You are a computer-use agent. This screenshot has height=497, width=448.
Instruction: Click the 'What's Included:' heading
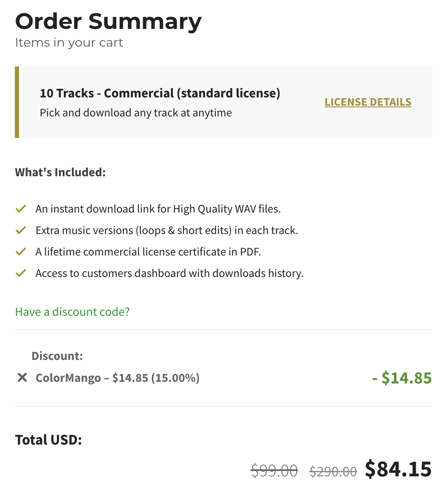coord(60,172)
